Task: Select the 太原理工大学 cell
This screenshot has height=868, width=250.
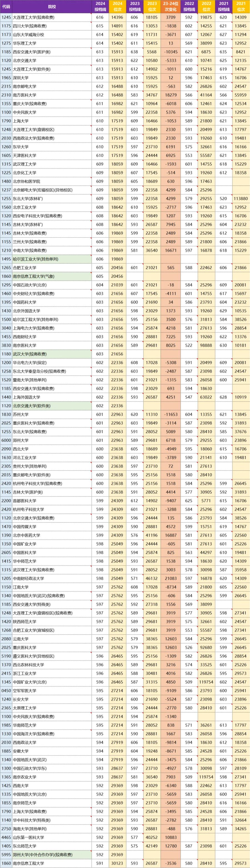Action: pos(52,708)
